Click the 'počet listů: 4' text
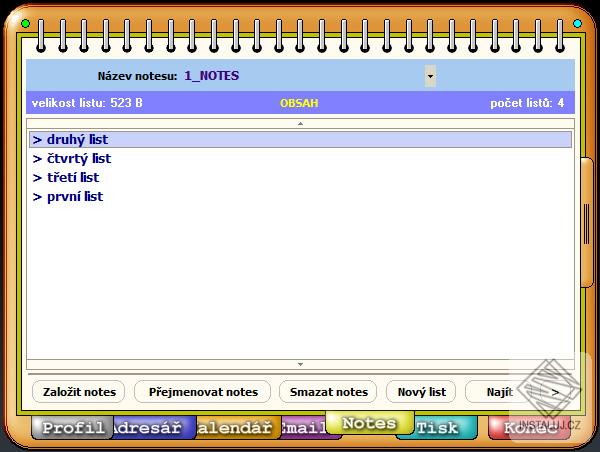600x452 pixels. coord(527,103)
